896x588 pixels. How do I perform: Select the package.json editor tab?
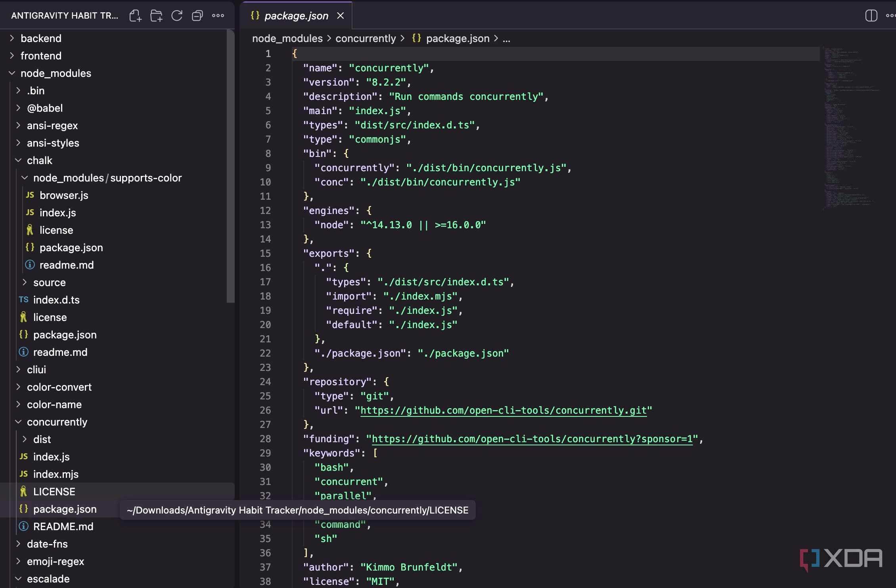[x=296, y=15]
